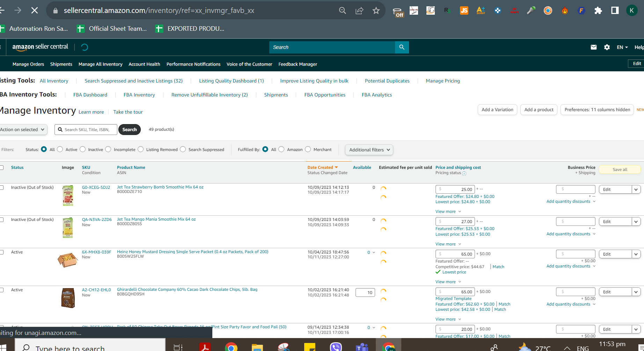Open EN language dropdown
Image resolution: width=644 pixels, height=351 pixels.
click(x=622, y=47)
